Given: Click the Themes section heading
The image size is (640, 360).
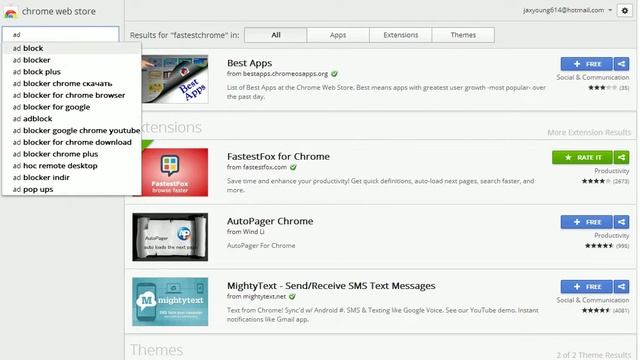Looking at the screenshot, I should click(156, 350).
